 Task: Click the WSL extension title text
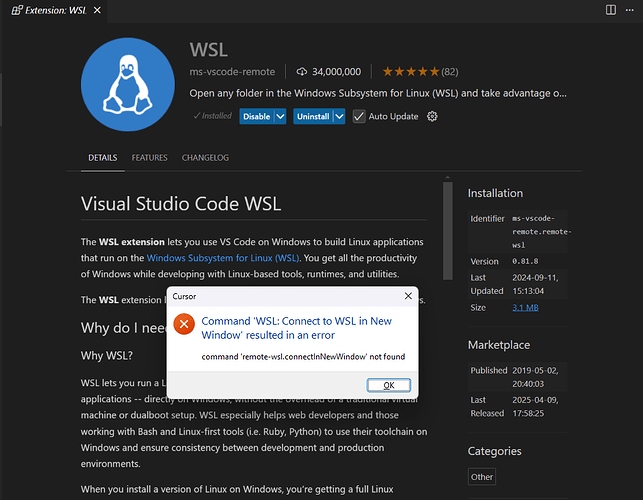[x=208, y=50]
